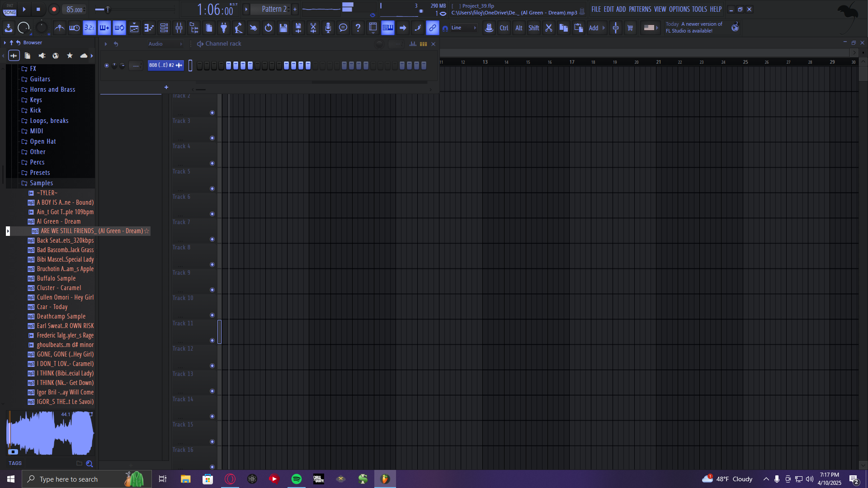Mute the 808 channel green light
Image resolution: width=868 pixels, height=488 pixels.
tap(107, 66)
